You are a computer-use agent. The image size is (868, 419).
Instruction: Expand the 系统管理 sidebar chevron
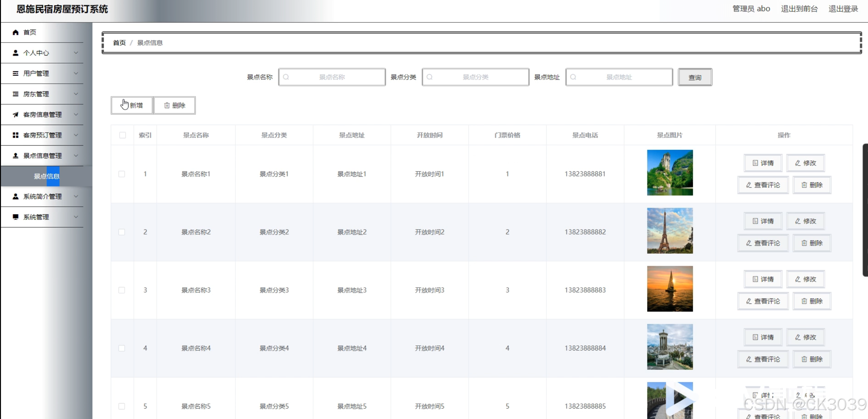coord(76,217)
